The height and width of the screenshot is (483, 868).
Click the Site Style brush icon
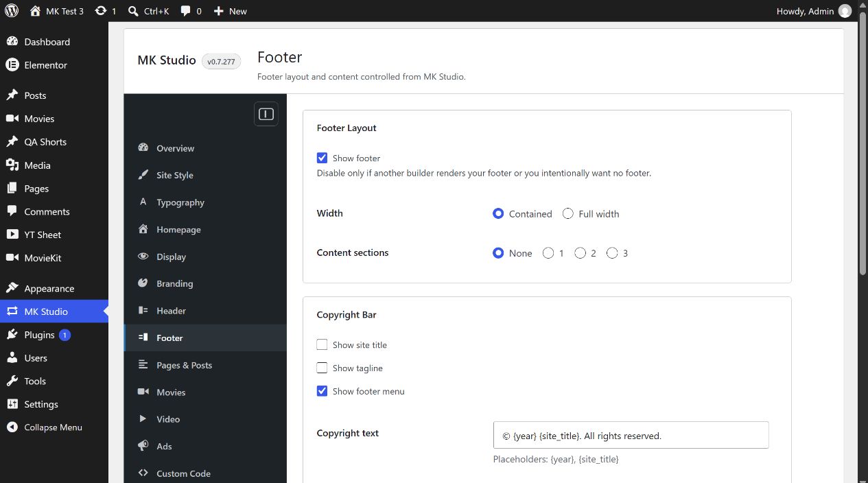click(x=143, y=175)
